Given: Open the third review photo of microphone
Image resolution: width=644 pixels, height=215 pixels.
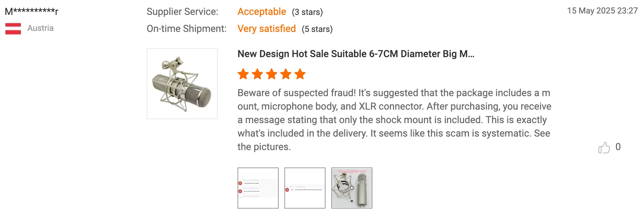Looking at the screenshot, I should pos(352,188).
